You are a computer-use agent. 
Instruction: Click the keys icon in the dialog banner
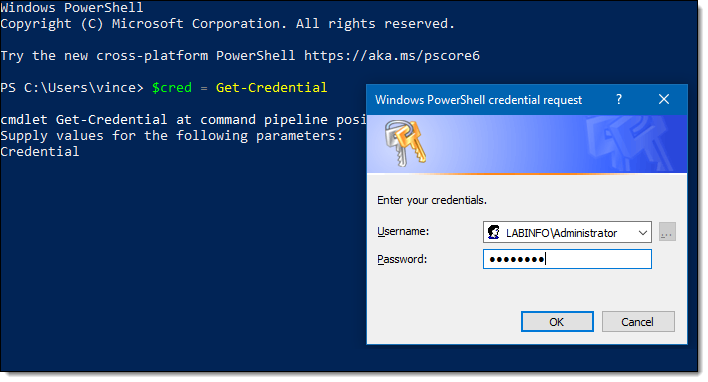click(405, 143)
